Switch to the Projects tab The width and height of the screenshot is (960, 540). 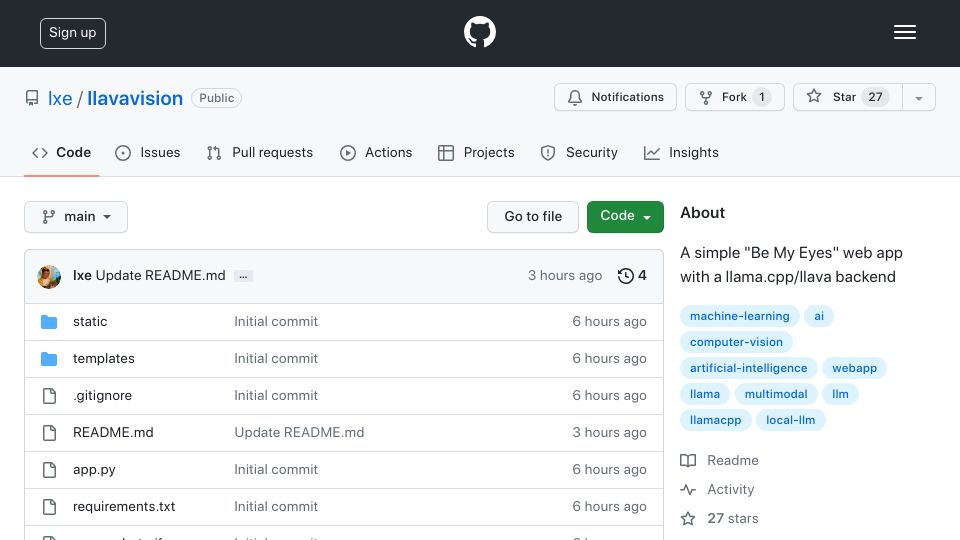476,152
